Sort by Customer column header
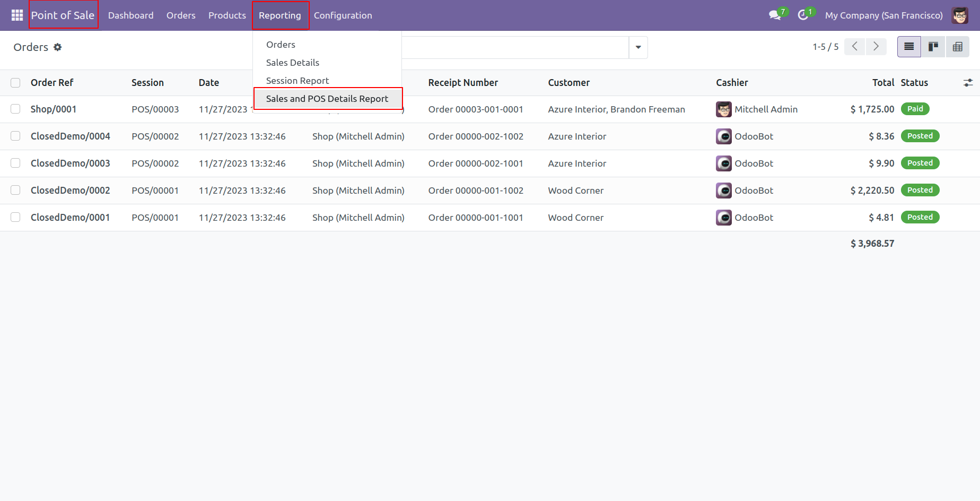This screenshot has width=980, height=501. pyautogui.click(x=569, y=83)
